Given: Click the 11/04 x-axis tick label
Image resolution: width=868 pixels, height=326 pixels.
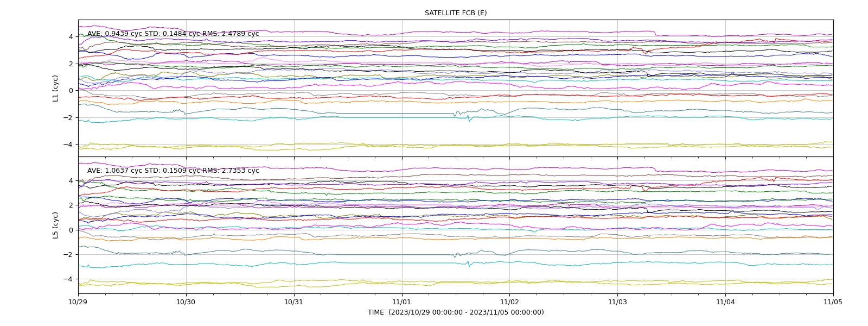Looking at the screenshot, I should coord(725,302).
